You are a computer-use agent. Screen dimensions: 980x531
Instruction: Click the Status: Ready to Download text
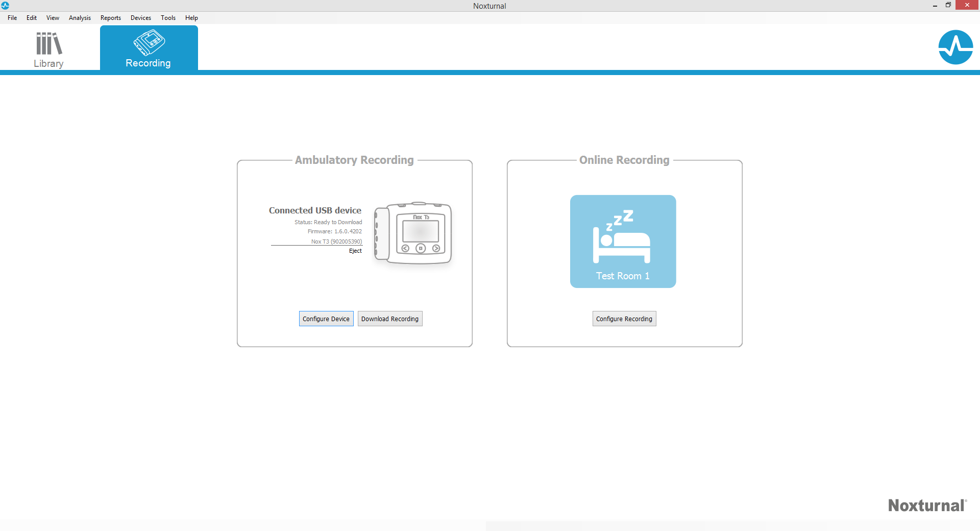328,222
